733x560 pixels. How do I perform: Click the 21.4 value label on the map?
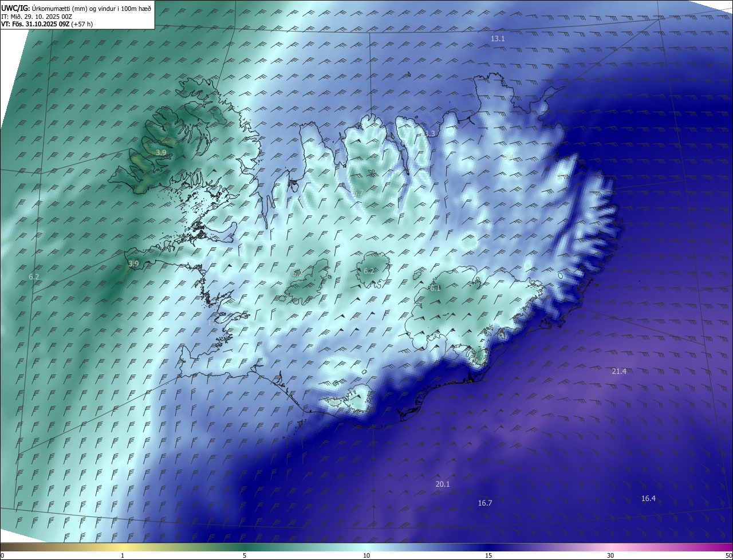[619, 372]
